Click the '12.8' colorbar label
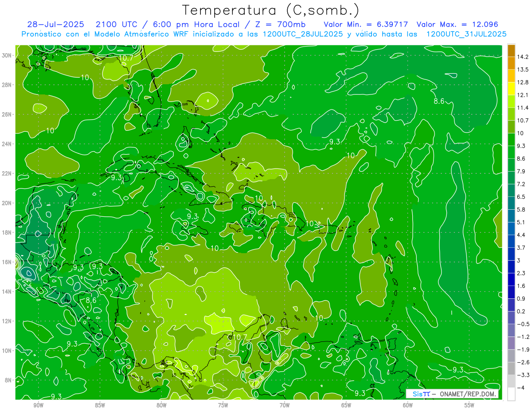This screenshot has width=532, height=411. point(523,82)
